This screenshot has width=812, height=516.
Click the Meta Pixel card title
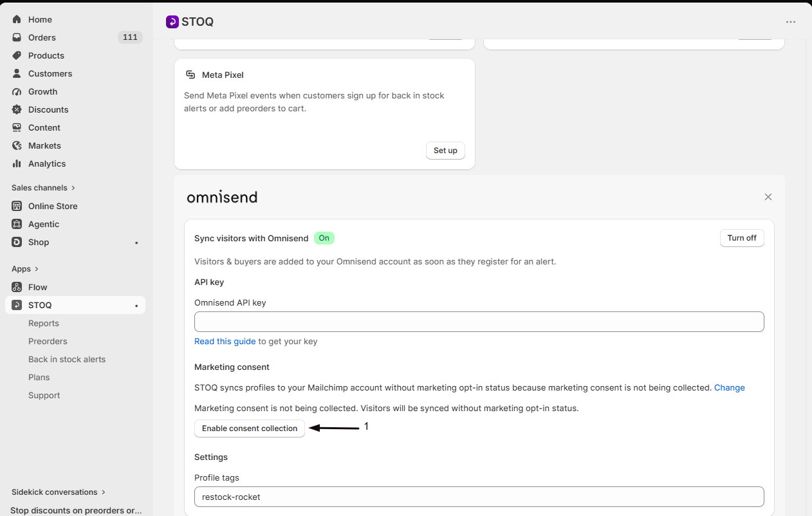223,75
